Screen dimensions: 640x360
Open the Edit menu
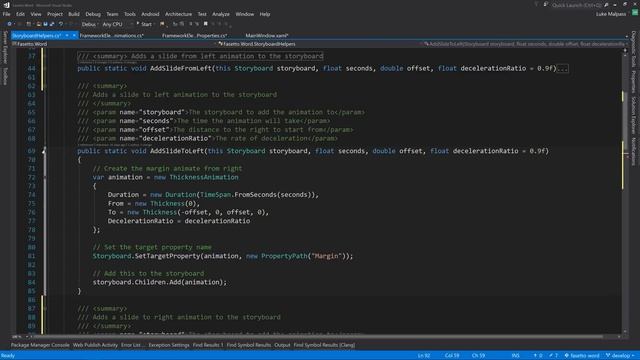[20, 14]
